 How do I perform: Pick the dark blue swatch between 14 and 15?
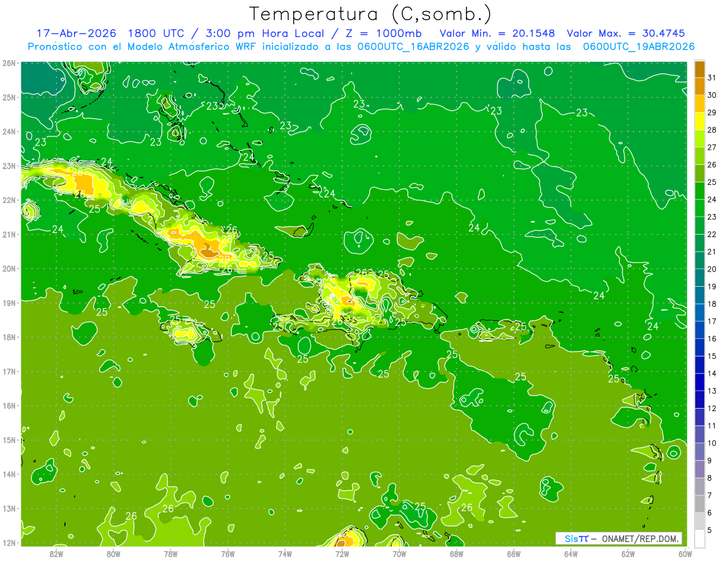tap(699, 365)
